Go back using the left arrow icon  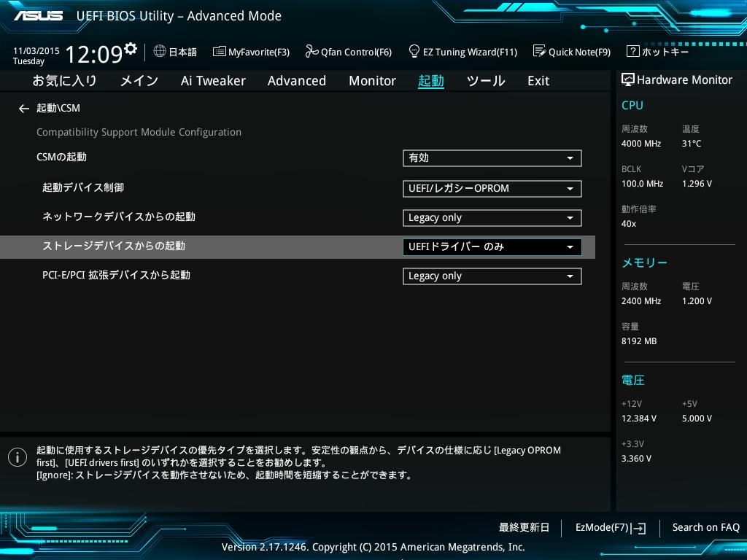click(24, 109)
